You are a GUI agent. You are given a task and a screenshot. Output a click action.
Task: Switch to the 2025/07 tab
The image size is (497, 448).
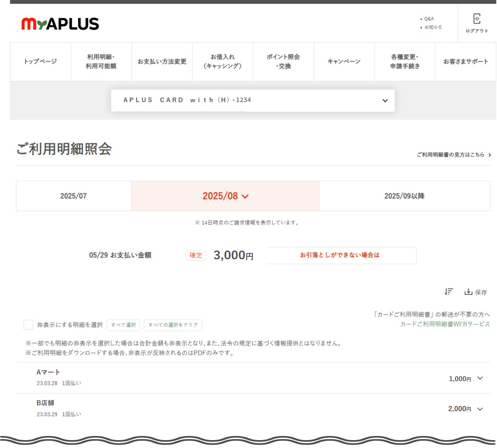click(x=73, y=196)
